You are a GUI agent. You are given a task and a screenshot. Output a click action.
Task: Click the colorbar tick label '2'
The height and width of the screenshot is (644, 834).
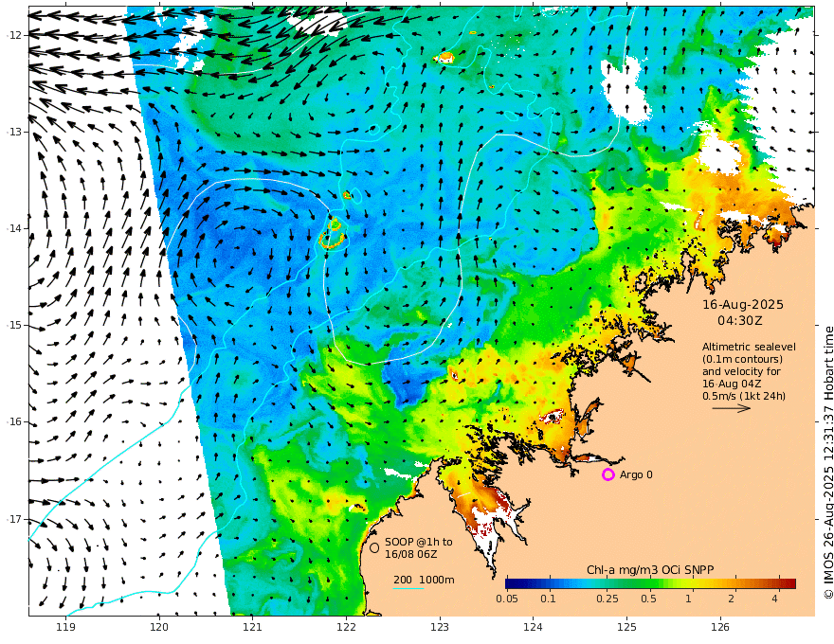(732, 599)
